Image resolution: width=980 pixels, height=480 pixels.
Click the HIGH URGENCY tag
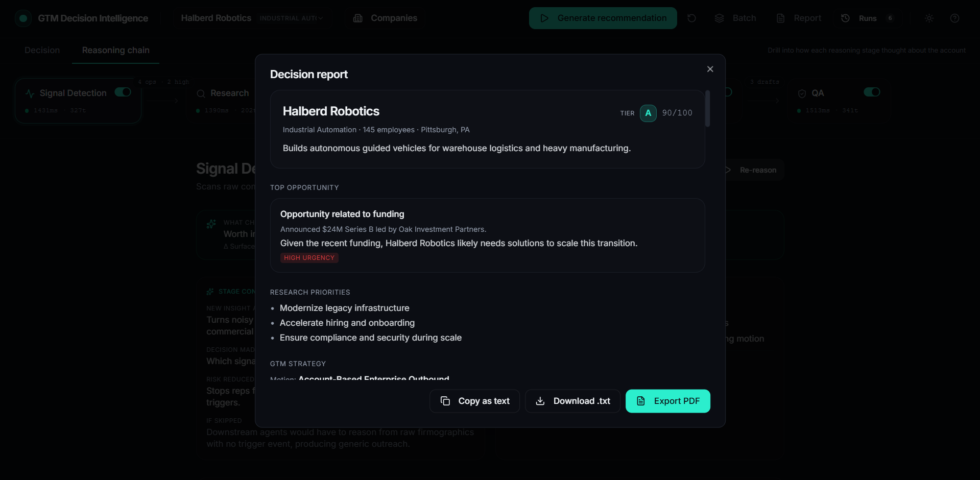[309, 258]
